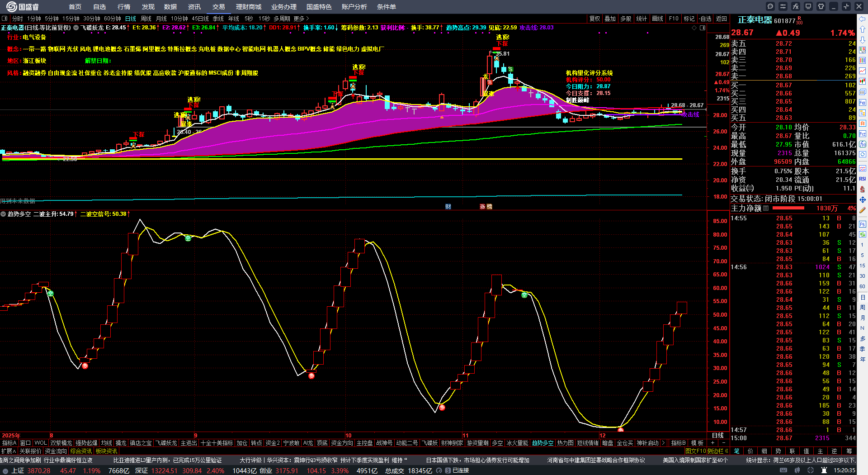Click the down arrow in right sidebar
This screenshot has width=868, height=475.
(863, 40)
